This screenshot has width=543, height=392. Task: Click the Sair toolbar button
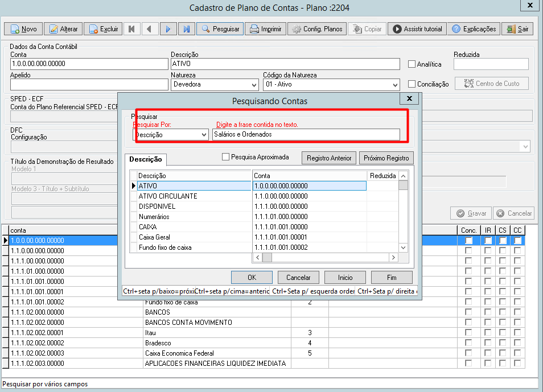517,29
